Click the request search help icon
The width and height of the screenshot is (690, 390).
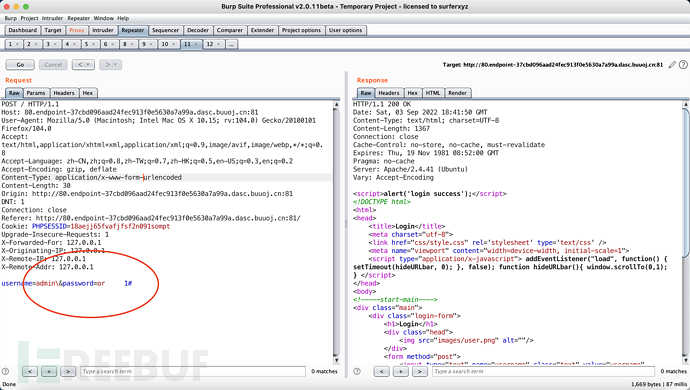[5, 371]
